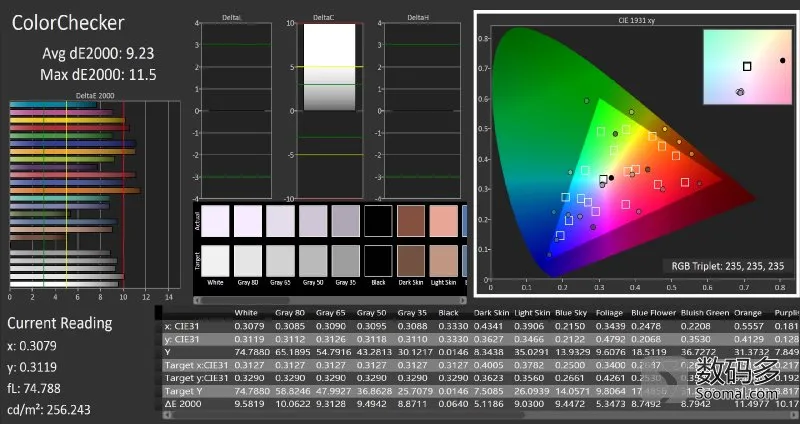Click the Light Skin Y value 35.0291

coord(532,352)
